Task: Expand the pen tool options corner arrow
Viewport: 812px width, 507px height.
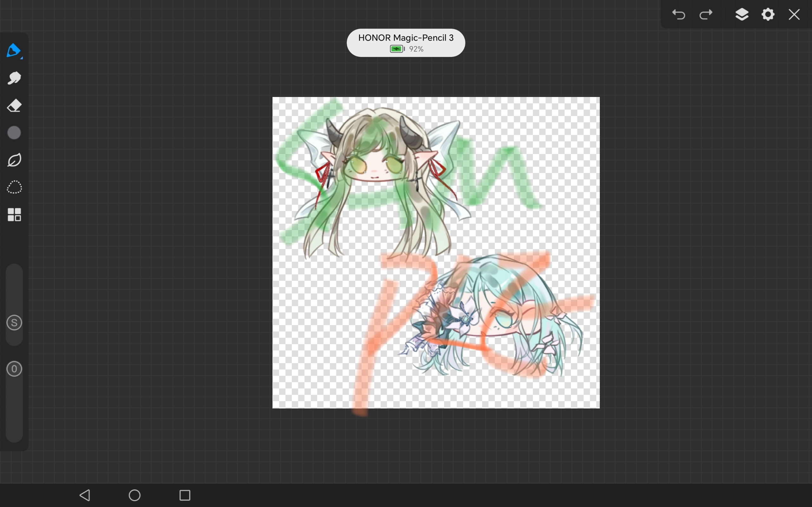Action: 22,58
